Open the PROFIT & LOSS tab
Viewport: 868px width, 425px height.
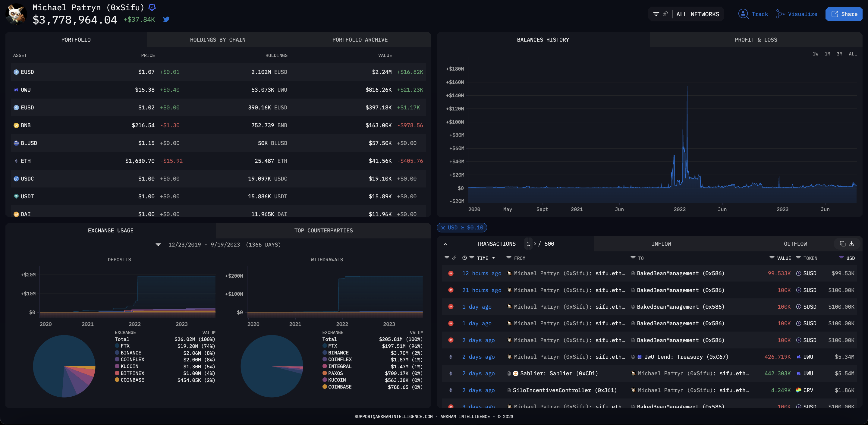(756, 40)
